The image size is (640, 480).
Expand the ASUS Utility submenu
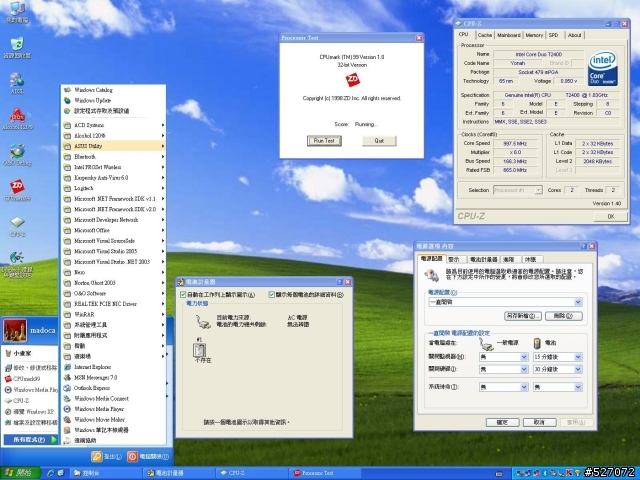(114, 146)
